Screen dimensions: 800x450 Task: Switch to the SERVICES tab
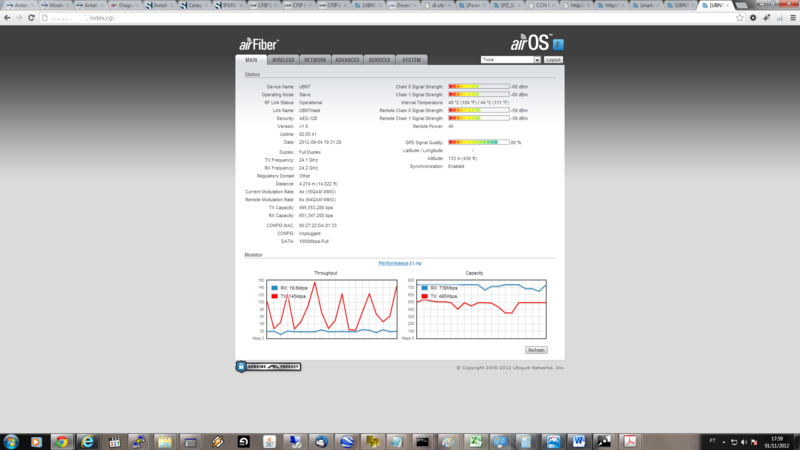click(380, 60)
